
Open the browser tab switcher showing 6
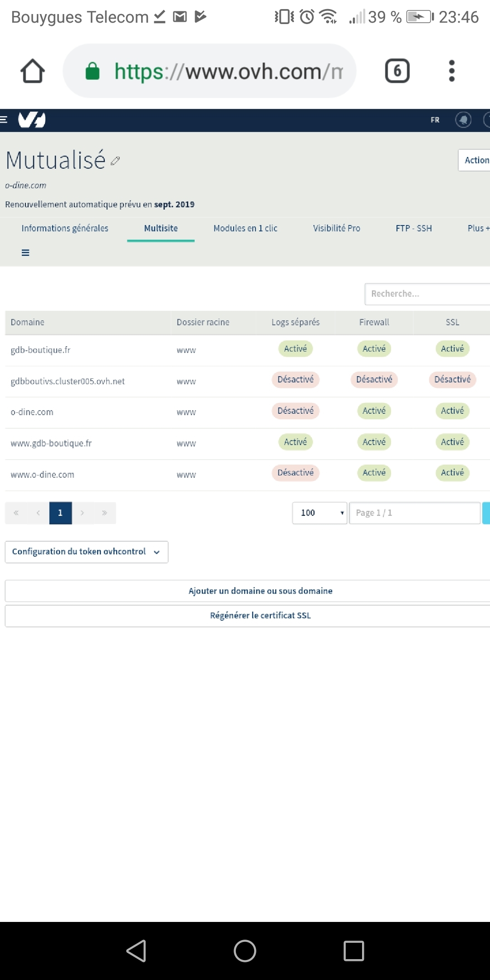pos(397,71)
